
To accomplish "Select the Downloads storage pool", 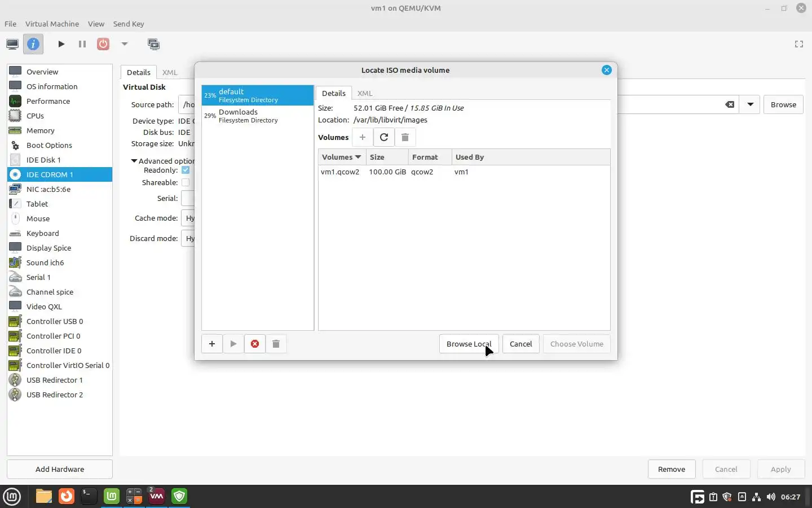I will [258, 116].
